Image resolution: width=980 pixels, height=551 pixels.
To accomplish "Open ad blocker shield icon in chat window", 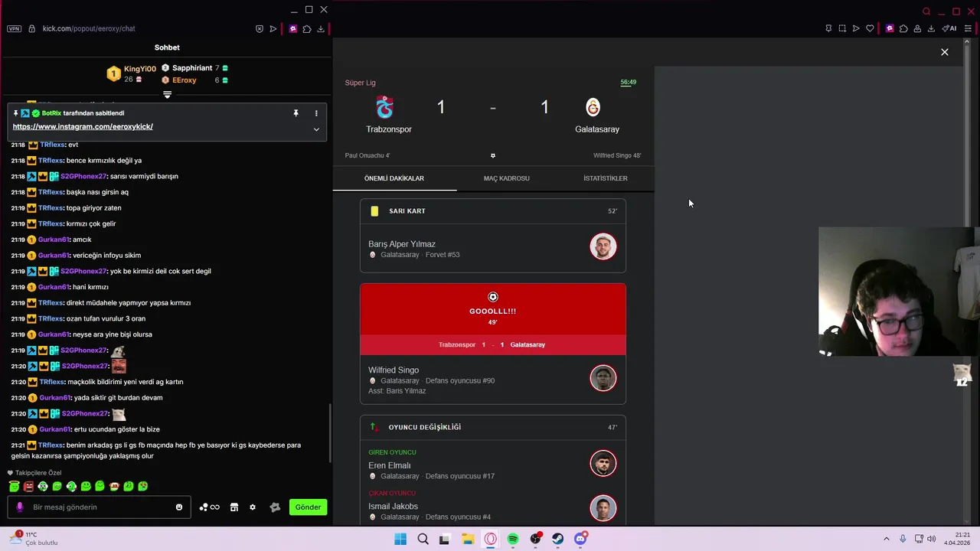I will pyautogui.click(x=260, y=29).
